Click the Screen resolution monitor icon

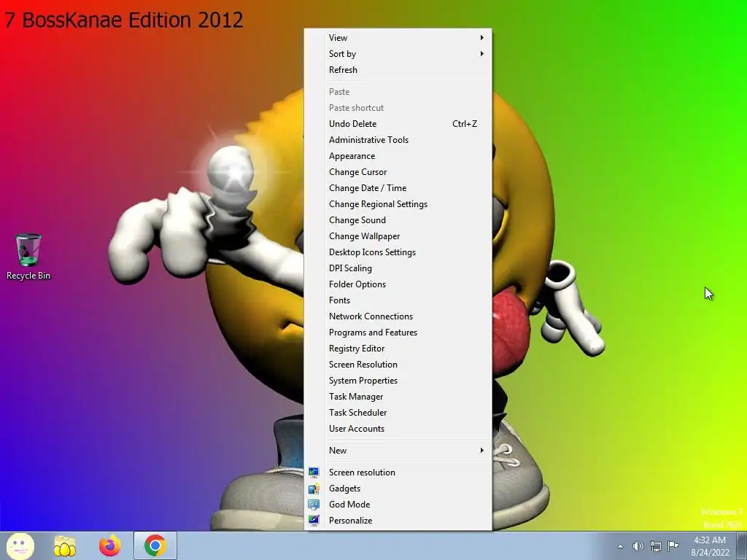(x=314, y=472)
